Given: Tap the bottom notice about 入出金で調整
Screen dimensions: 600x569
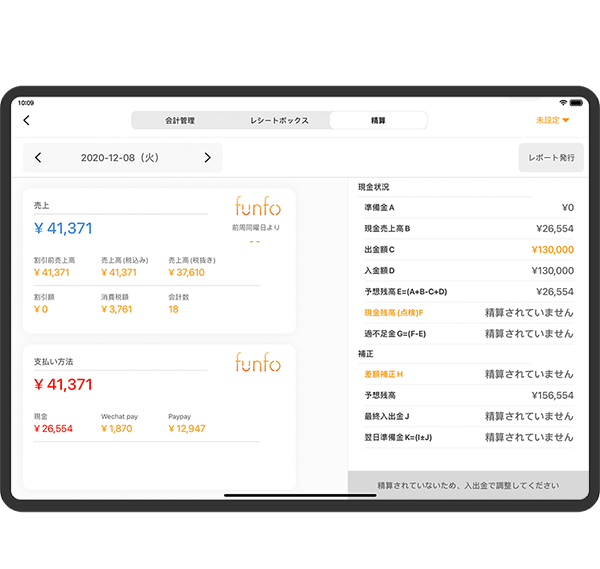Looking at the screenshot, I should pyautogui.click(x=468, y=485).
